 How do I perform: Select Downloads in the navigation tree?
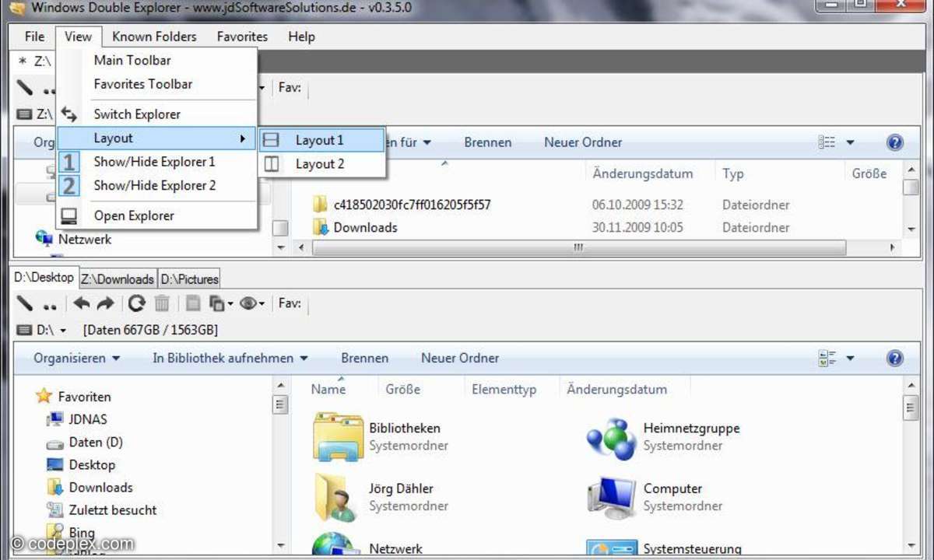100,488
